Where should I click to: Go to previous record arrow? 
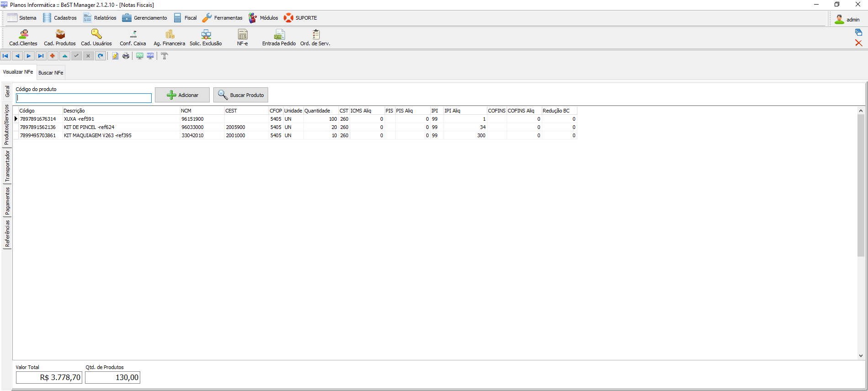click(17, 56)
